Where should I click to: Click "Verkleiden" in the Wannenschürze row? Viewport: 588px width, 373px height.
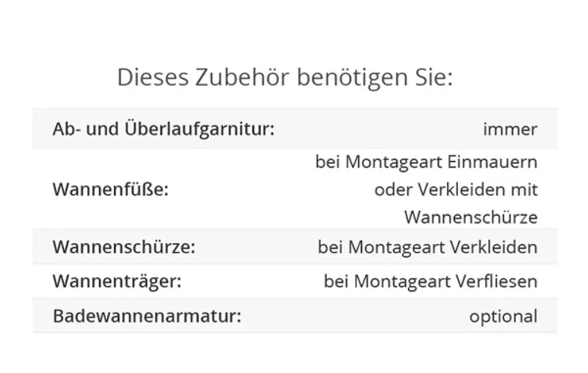pyautogui.click(x=493, y=247)
